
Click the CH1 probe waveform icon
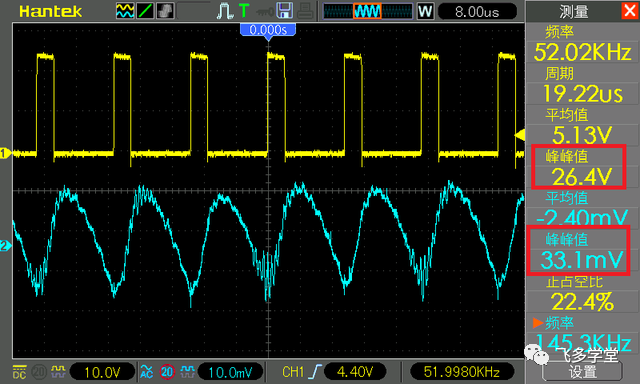(58, 371)
